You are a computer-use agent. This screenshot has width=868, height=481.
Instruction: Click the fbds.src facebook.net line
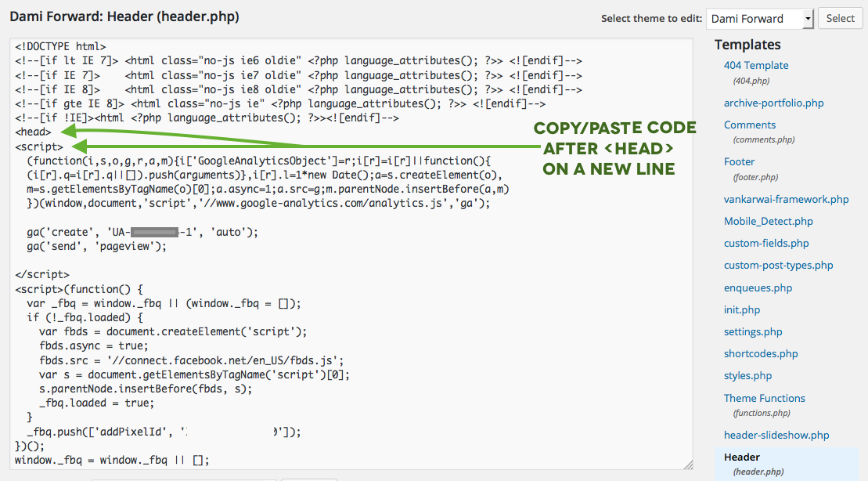tap(192, 360)
